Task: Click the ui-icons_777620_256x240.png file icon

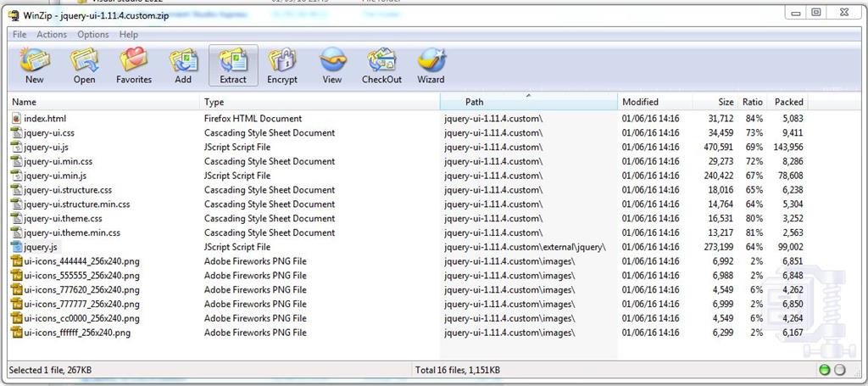Action: [16, 289]
